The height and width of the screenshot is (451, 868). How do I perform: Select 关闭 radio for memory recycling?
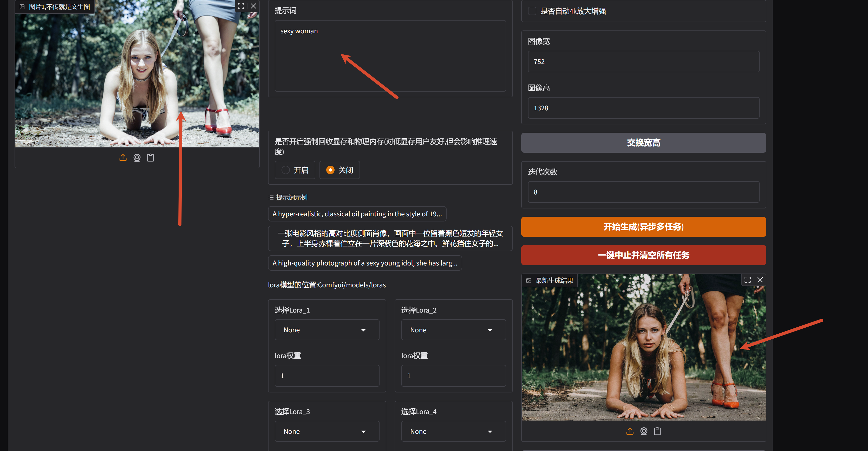340,170
